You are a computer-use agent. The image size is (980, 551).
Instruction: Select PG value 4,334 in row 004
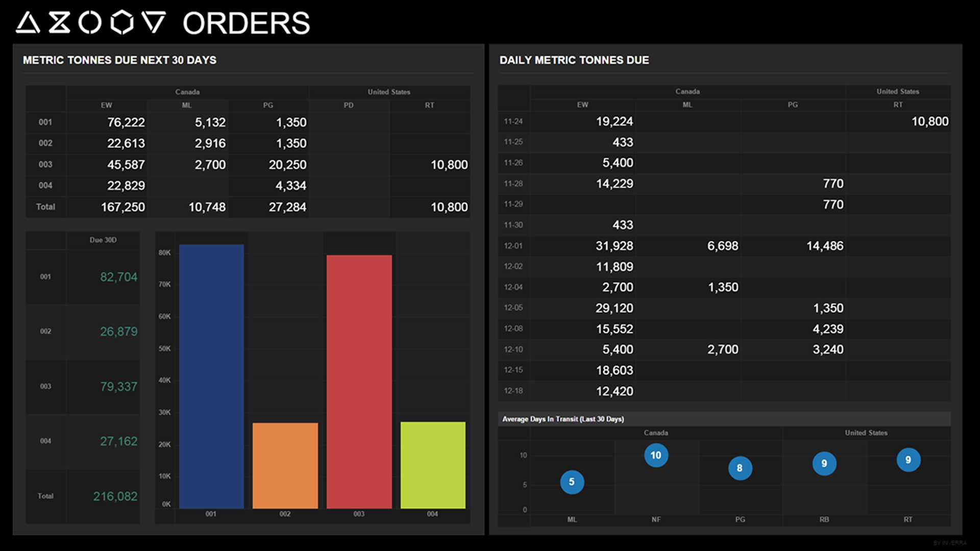click(x=291, y=186)
